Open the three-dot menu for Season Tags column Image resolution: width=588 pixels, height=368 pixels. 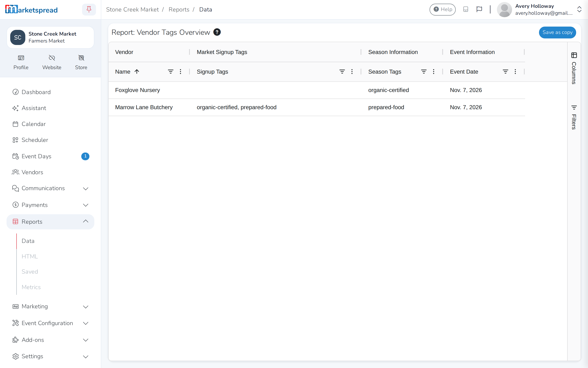(x=434, y=72)
